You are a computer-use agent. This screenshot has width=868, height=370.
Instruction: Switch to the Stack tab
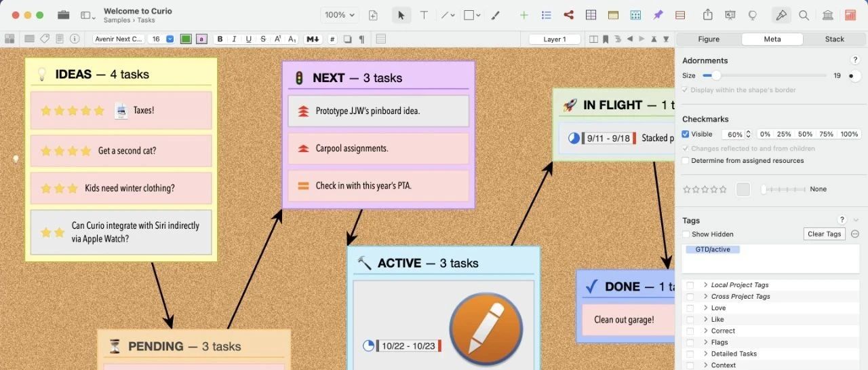click(835, 39)
